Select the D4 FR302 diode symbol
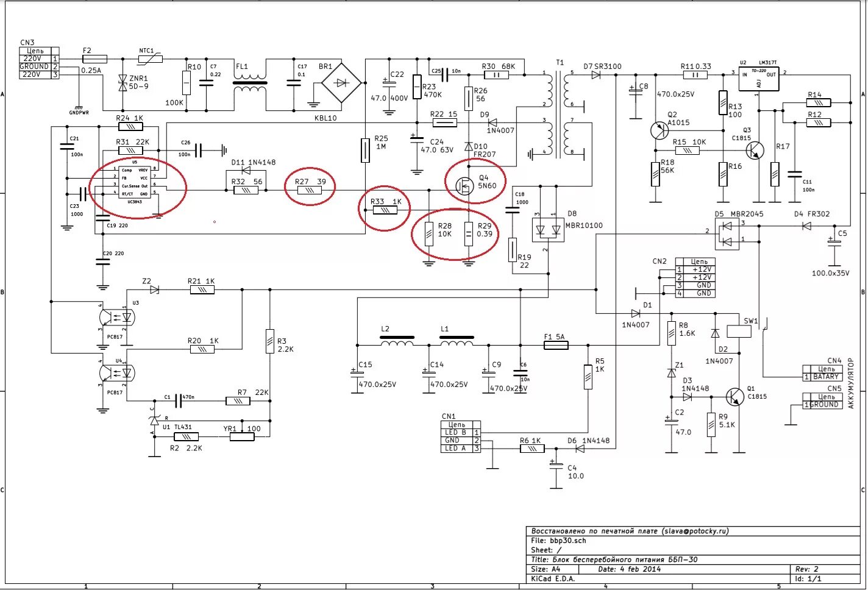Image resolution: width=868 pixels, height=590 pixels. tap(807, 226)
